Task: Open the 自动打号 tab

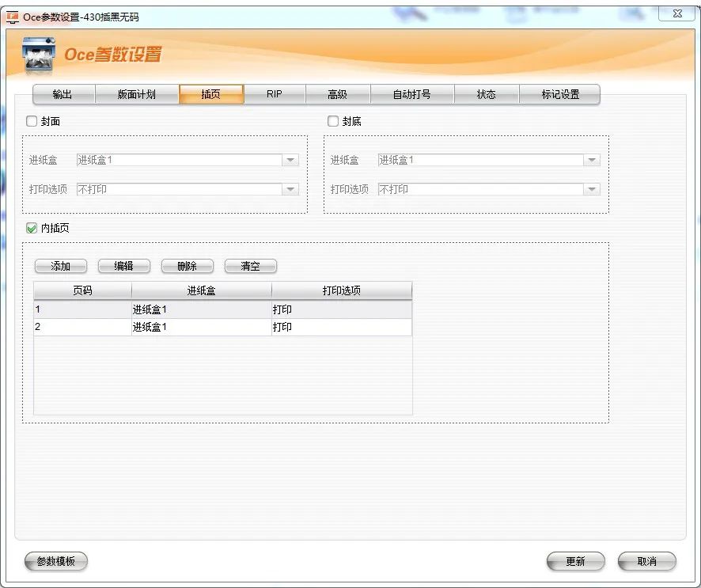Action: (411, 94)
